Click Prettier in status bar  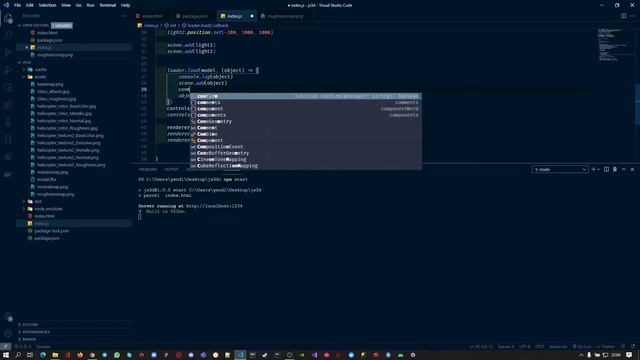606,347
